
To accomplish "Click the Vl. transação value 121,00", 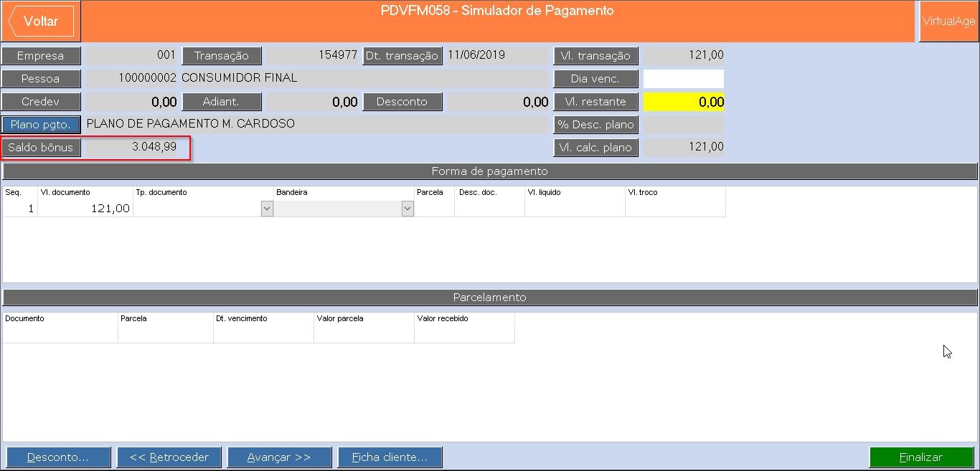I will coord(684,55).
